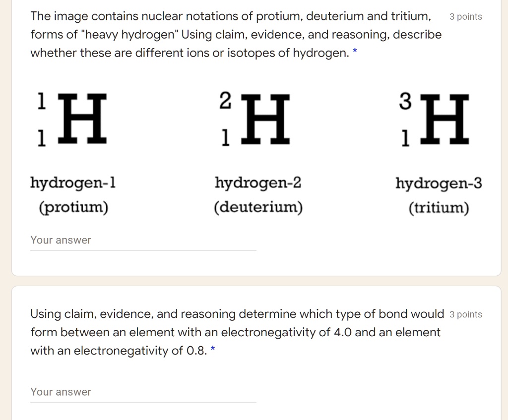Select the hydrogen-1 (protium) caption text
508x420 pixels.
72,194
